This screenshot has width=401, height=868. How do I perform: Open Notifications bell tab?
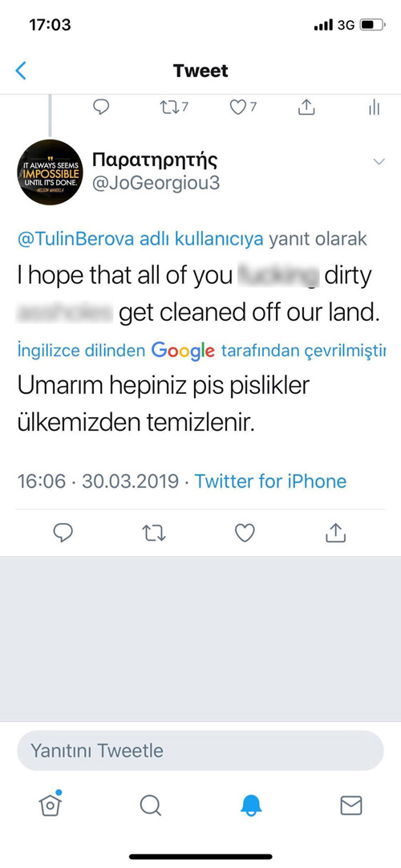pyautogui.click(x=250, y=805)
